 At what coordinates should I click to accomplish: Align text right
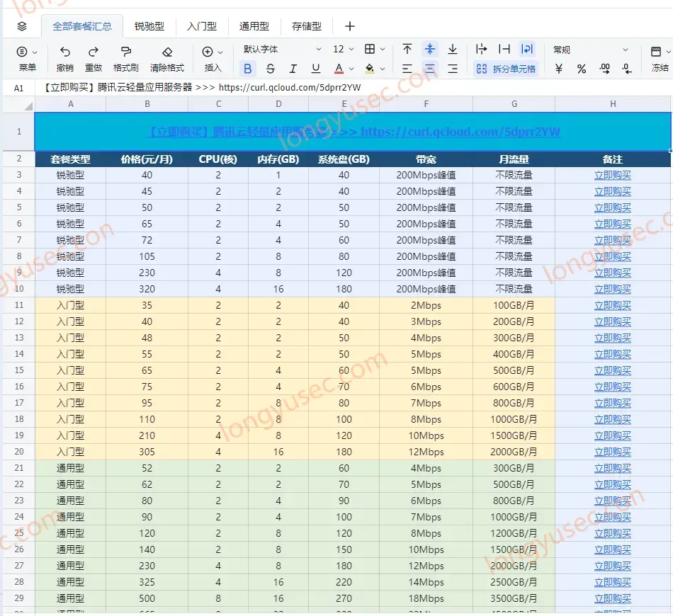coord(453,69)
